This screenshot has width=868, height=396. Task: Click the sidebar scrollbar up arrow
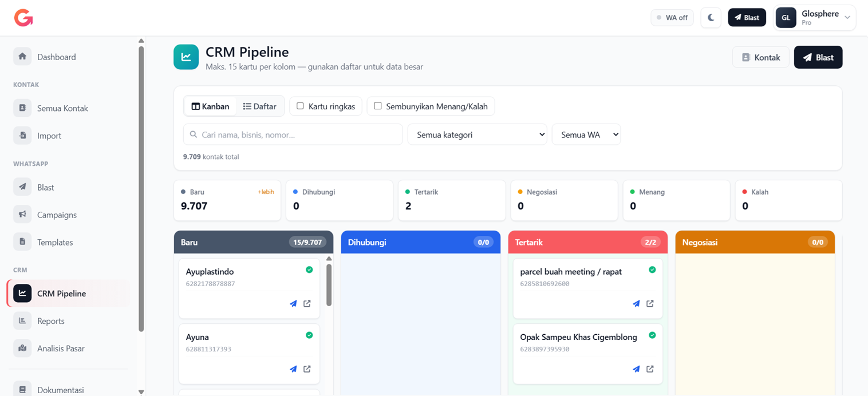(141, 41)
